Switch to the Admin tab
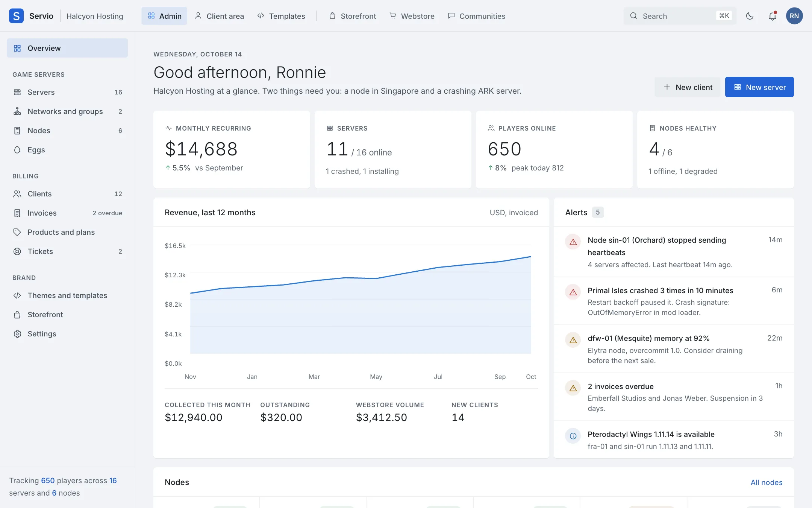 [164, 16]
